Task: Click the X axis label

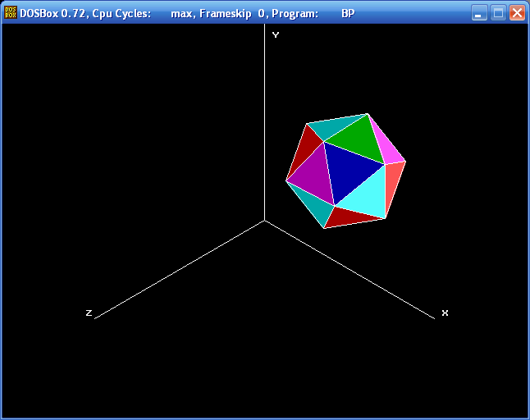Action: (445, 313)
